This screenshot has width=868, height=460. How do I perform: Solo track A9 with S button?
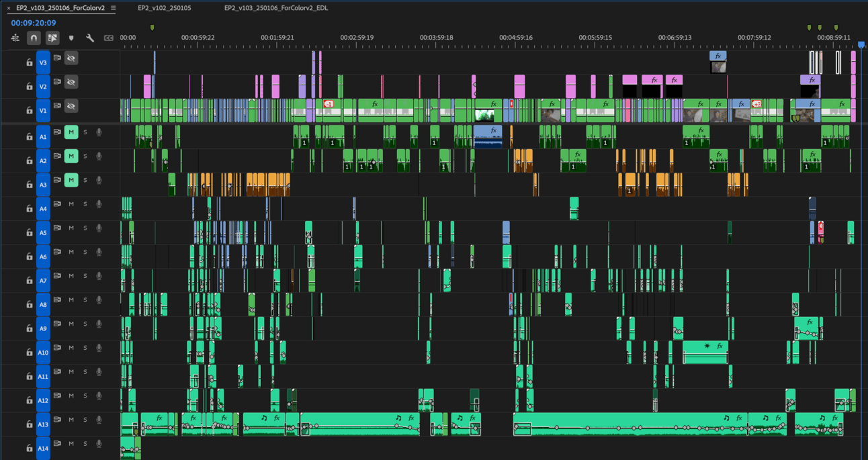85,324
